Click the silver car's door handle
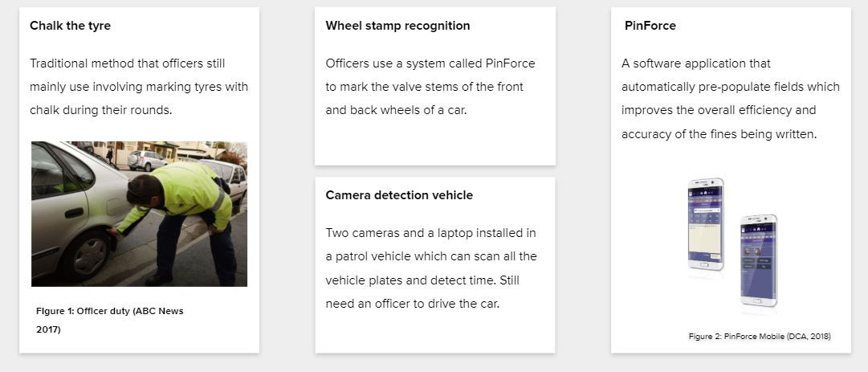This screenshot has height=372, width=868. 74,213
